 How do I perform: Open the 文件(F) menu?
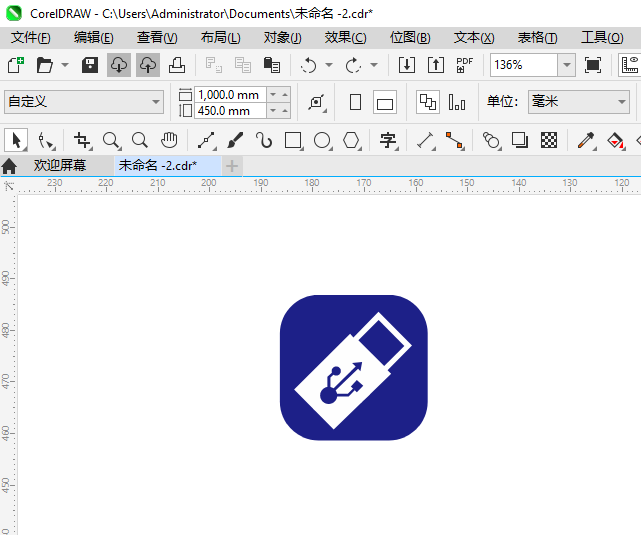[x=31, y=38]
